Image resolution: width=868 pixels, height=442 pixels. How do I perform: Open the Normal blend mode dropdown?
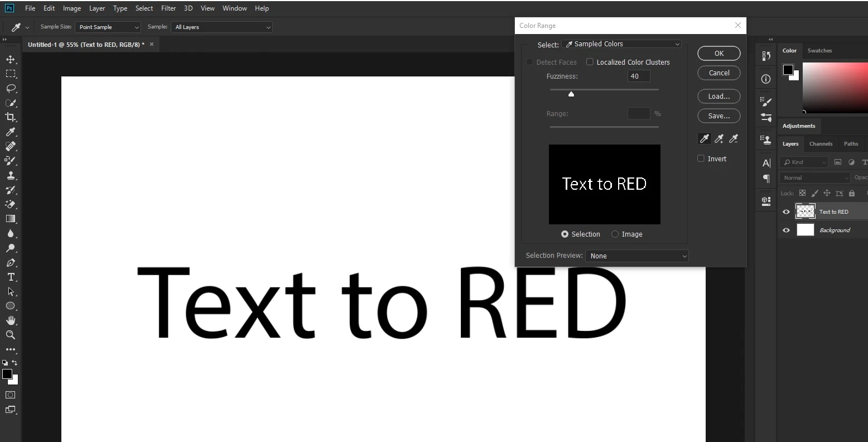(815, 177)
